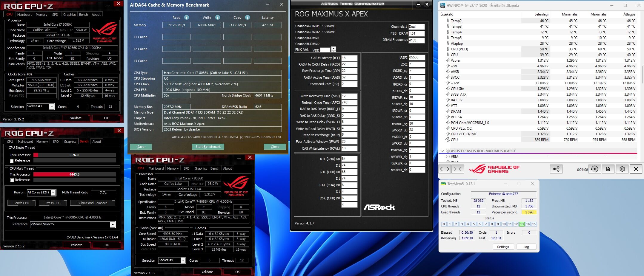Click the VCCSA voltage bolt icon
The width and height of the screenshot is (644, 276).
click(448, 117)
